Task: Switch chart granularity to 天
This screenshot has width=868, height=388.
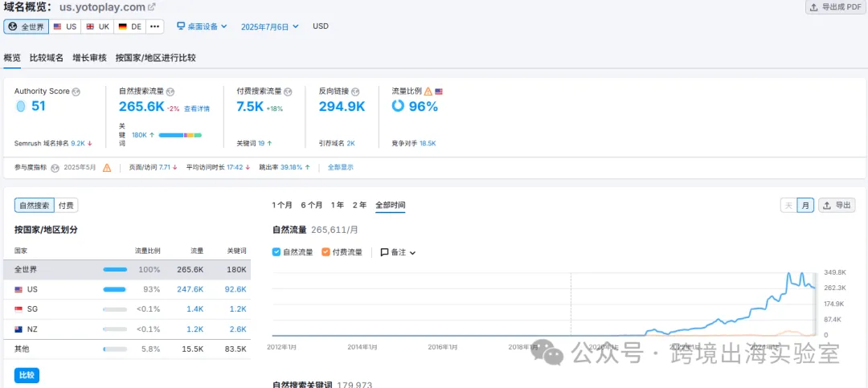Action: coord(789,206)
